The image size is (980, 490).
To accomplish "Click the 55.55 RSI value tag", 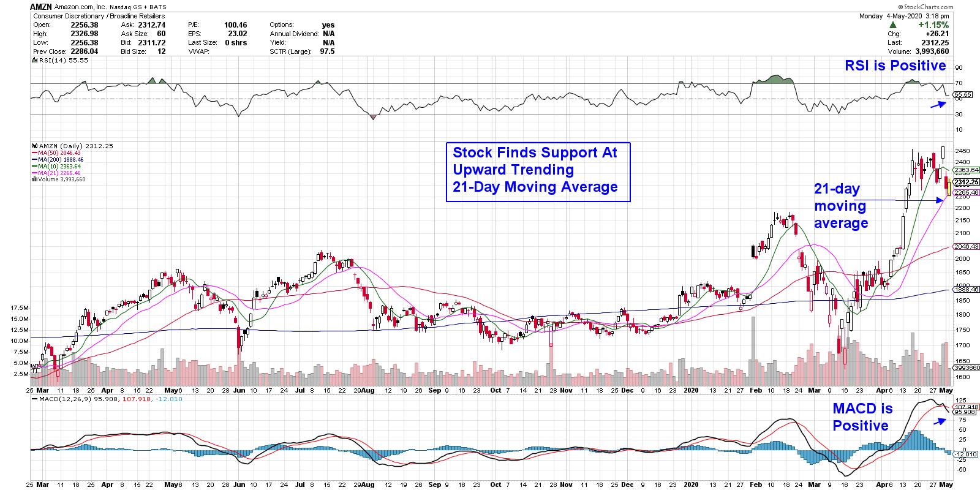I will [963, 95].
